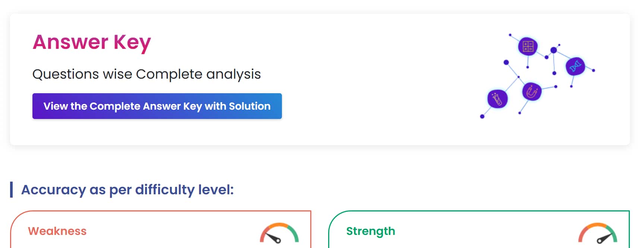Click the large dot above the magnet icon

[x=506, y=62]
